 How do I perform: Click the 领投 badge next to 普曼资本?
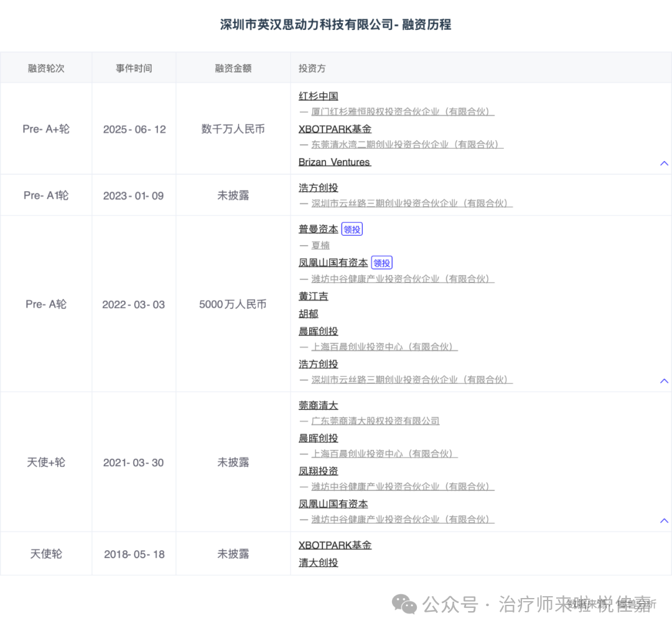(352, 228)
